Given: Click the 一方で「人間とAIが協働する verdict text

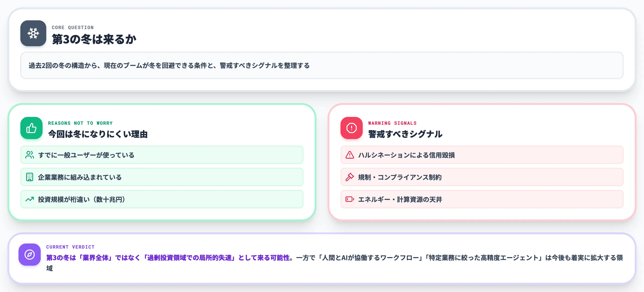Looking at the screenshot, I should 459,258.
